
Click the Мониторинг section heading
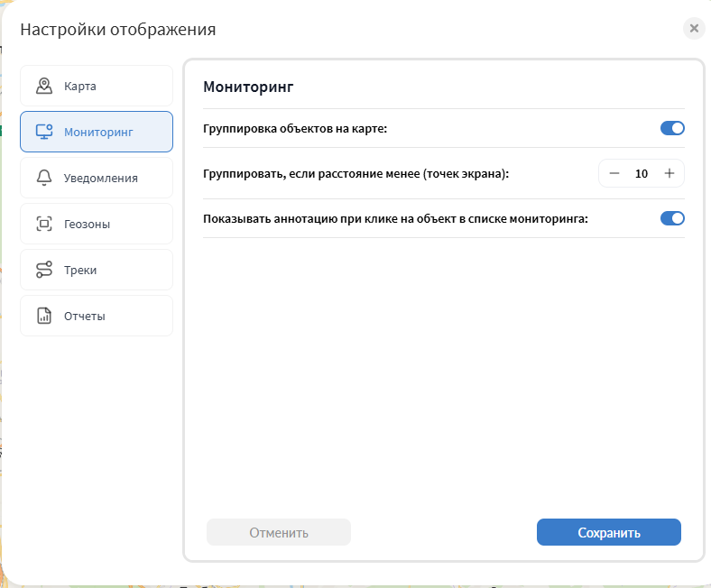[x=248, y=87]
